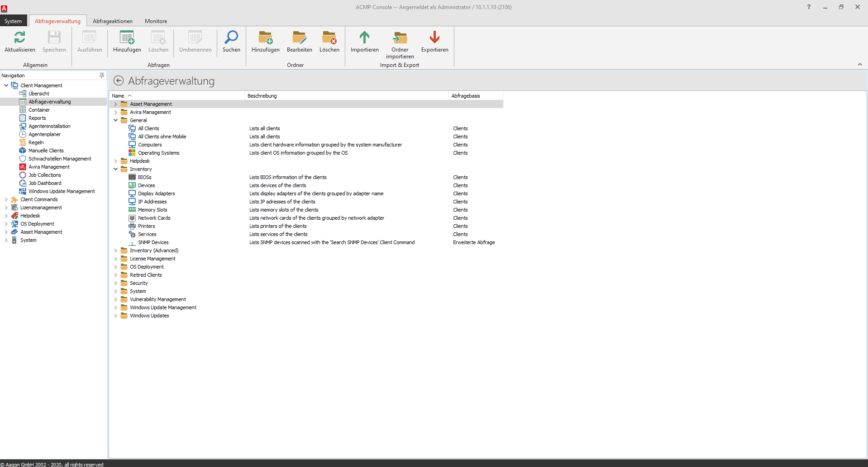The image size is (868, 467).
Task: Open Schwachstellen Management in navigation
Action: pos(60,159)
